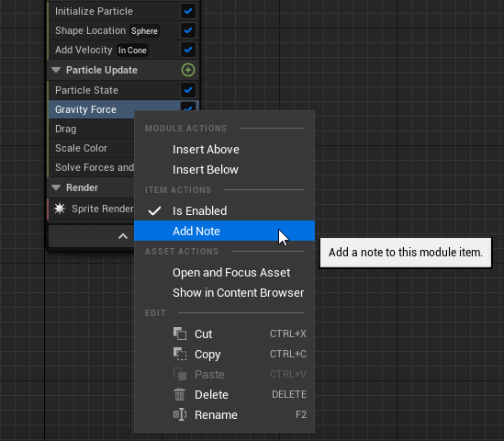The width and height of the screenshot is (504, 441).
Task: Collapse the emitter with the up chevron
Action: (123, 236)
